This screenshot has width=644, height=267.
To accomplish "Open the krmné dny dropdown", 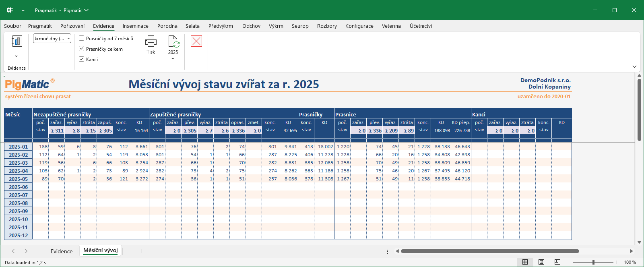I will point(52,39).
